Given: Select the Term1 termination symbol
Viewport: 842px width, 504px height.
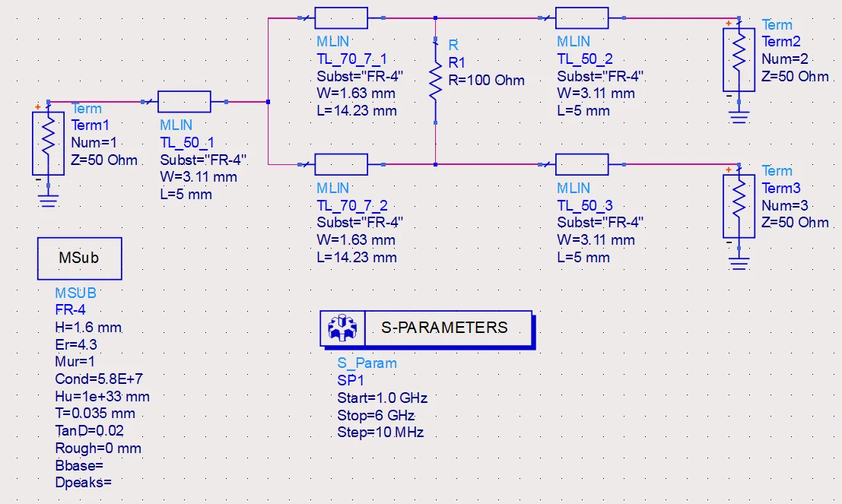Looking at the screenshot, I should pyautogui.click(x=49, y=144).
